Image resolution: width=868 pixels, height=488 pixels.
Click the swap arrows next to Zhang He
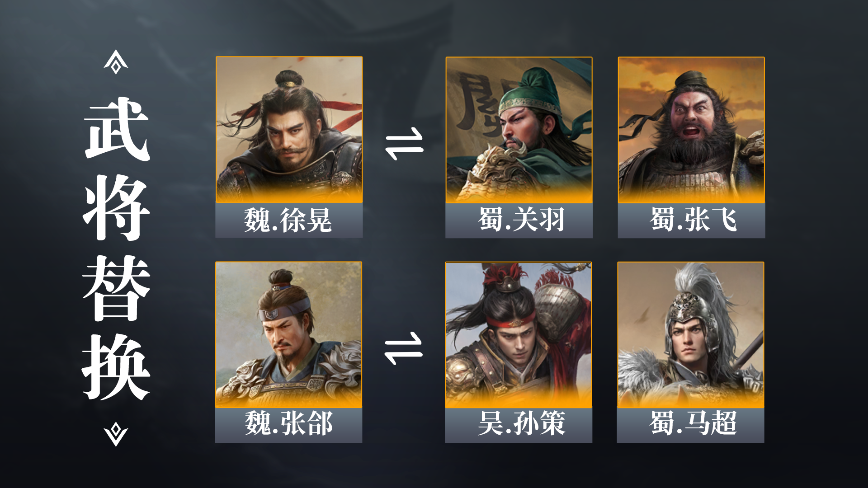pos(403,348)
